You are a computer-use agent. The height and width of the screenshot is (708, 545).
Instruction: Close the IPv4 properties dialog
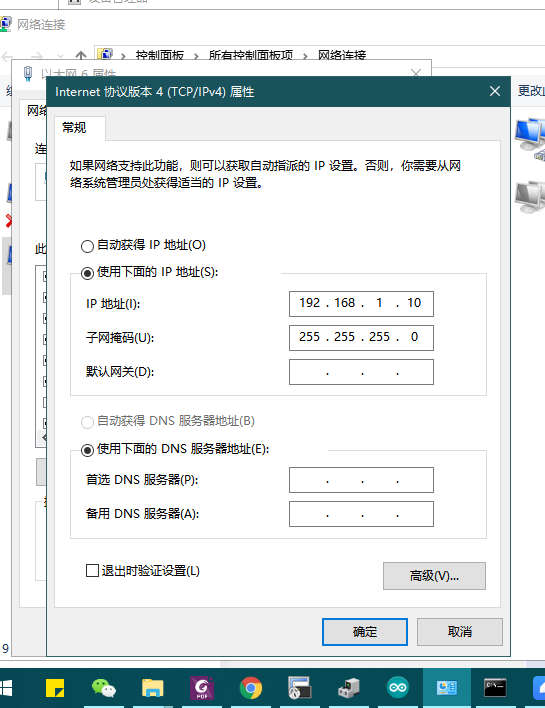495,91
